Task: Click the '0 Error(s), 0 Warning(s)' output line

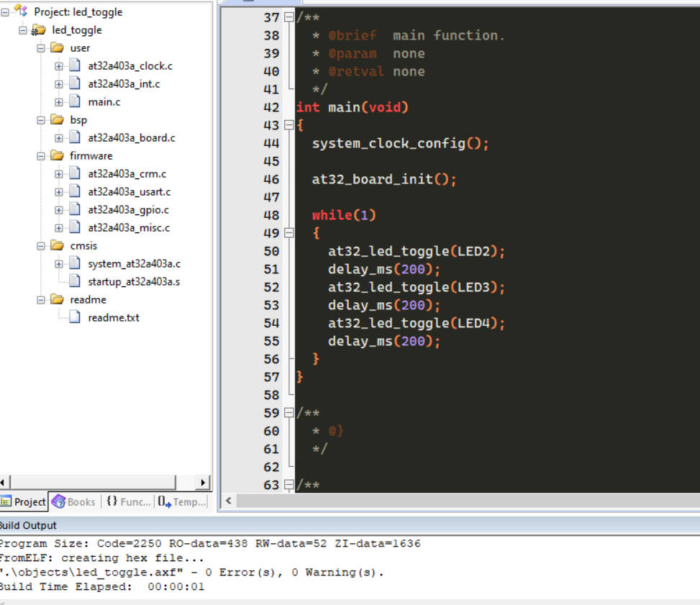Action: tap(191, 573)
